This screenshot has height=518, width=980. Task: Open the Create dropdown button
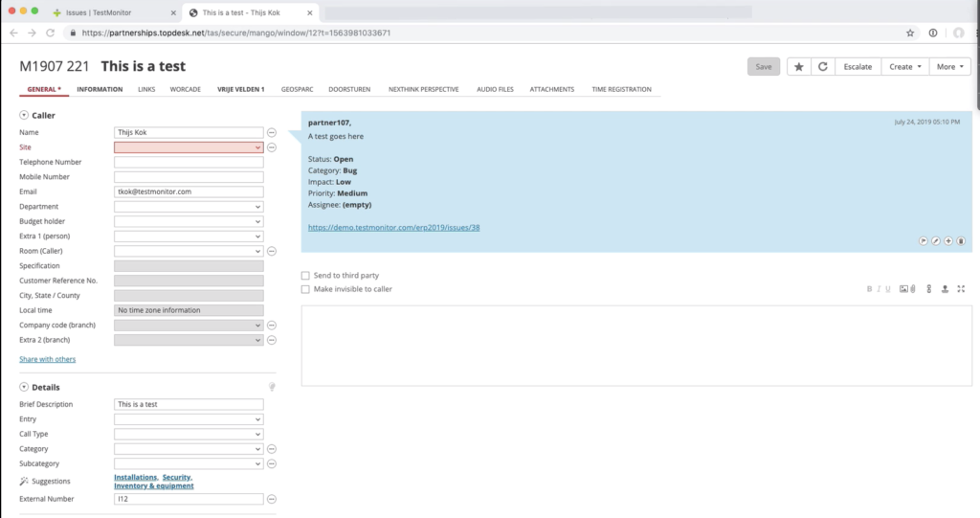[x=905, y=67]
